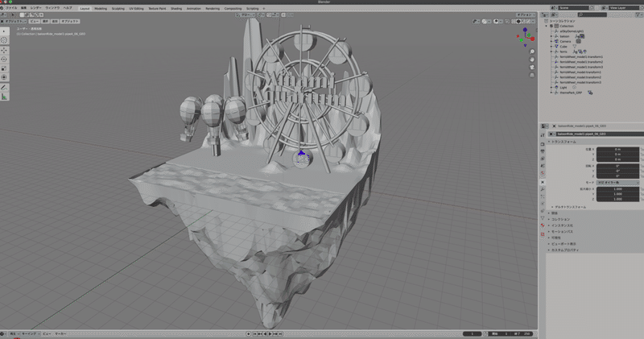644x339 pixels.
Task: Select the Rotate tool
Action: (x=4, y=60)
